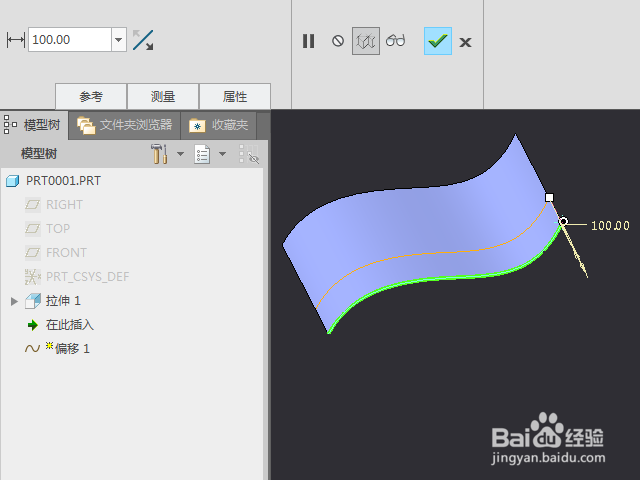Open the 测量 tab
The height and width of the screenshot is (480, 640).
[x=163, y=97]
